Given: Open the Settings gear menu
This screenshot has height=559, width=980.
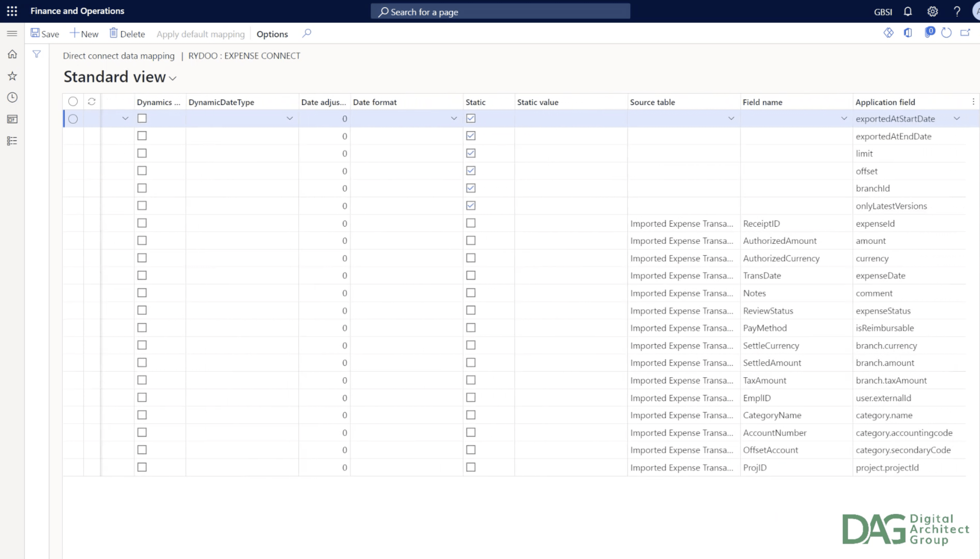Looking at the screenshot, I should pyautogui.click(x=932, y=11).
